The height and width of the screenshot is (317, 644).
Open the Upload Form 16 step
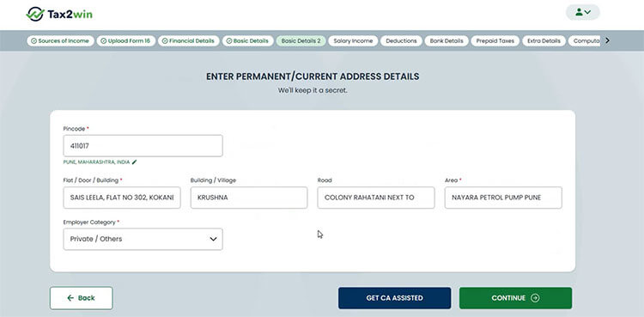pyautogui.click(x=126, y=40)
